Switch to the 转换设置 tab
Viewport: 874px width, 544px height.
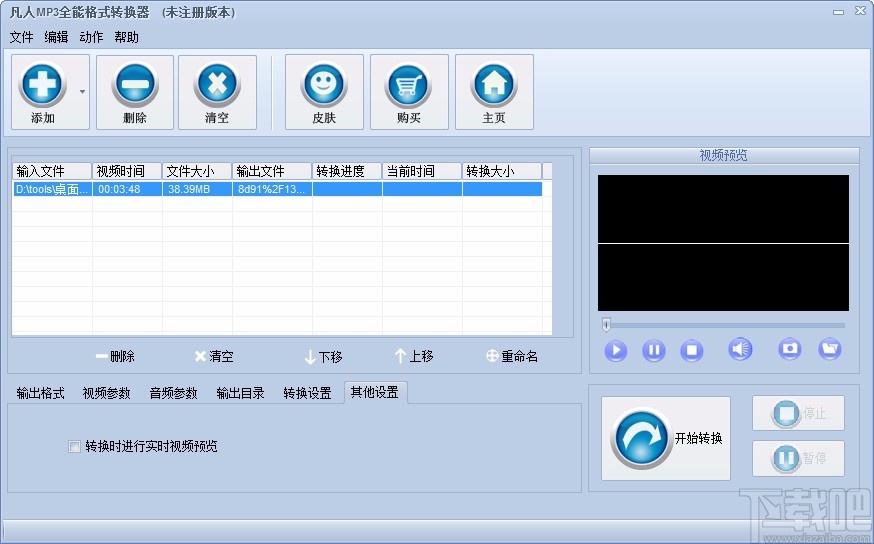[307, 393]
